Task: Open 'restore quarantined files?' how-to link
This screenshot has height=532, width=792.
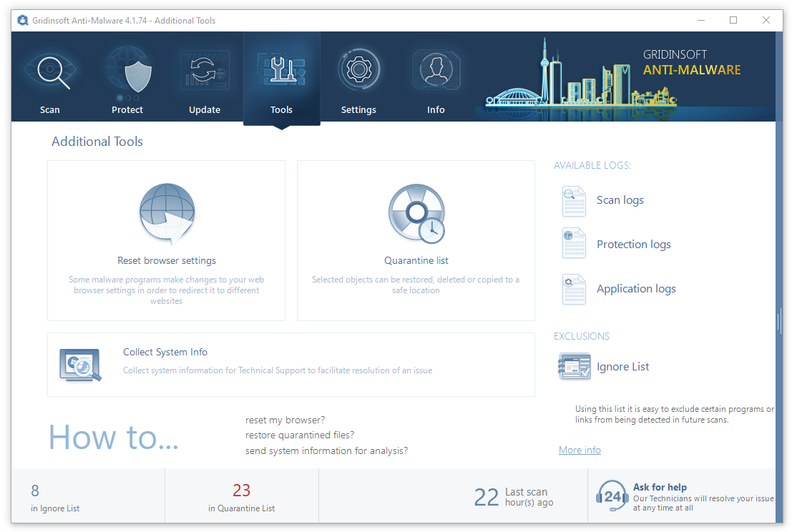Action: click(x=300, y=435)
